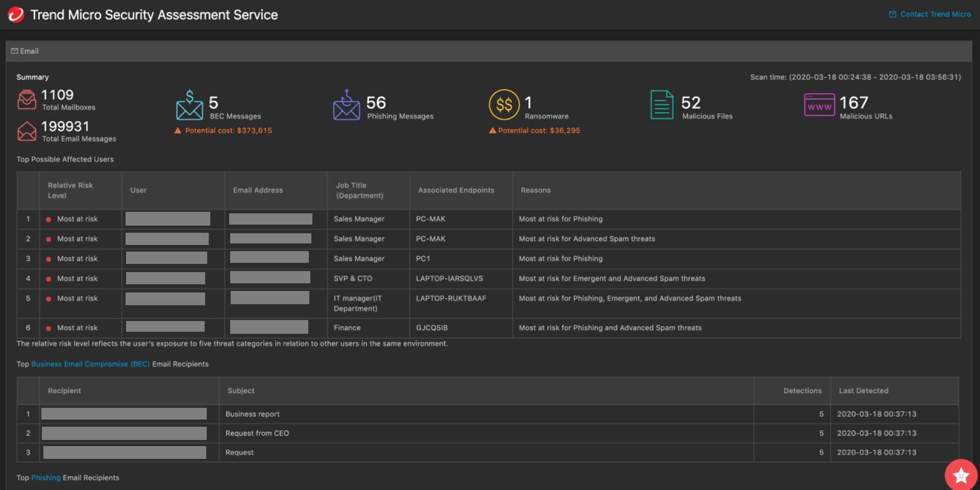Click the Total Mailboxes envelope icon
This screenshot has height=490, width=980.
tap(27, 100)
